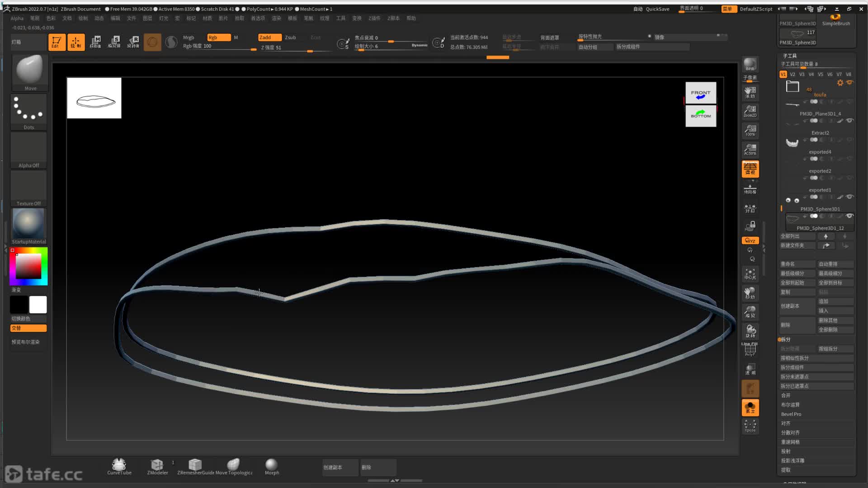Screen dimensions: 868x488
Task: Open the Z插件 (ZPlugin) menu
Action: [374, 19]
